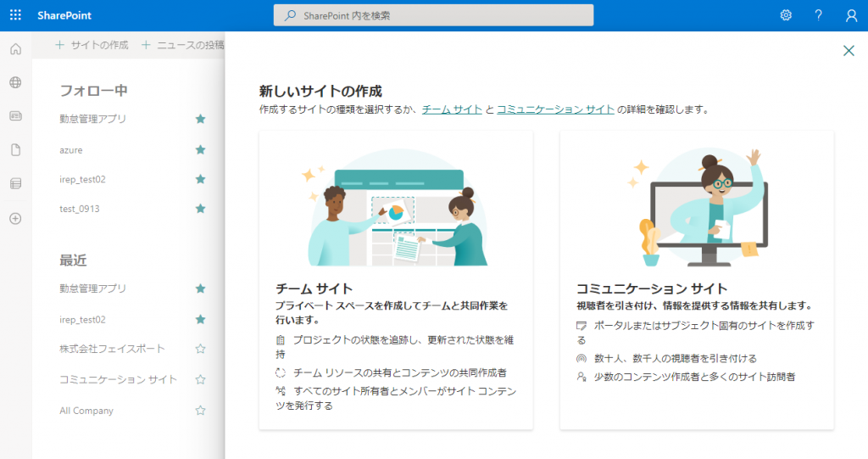Viewport: 868px width, 459px height.
Task: Follow コミュニケーション サイト with star
Action: click(x=200, y=380)
